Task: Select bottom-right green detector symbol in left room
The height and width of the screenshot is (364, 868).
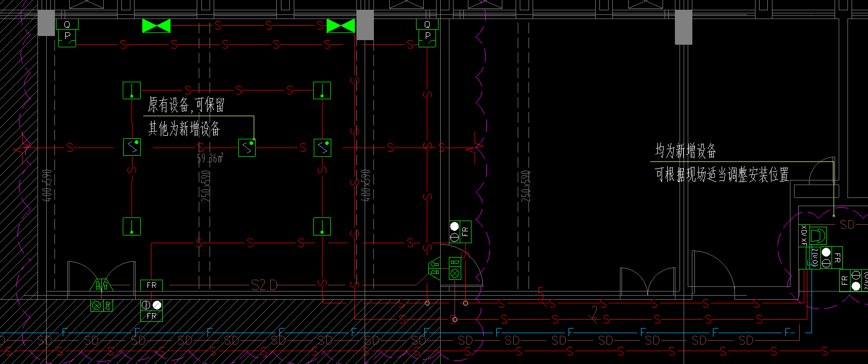Action: [322, 226]
